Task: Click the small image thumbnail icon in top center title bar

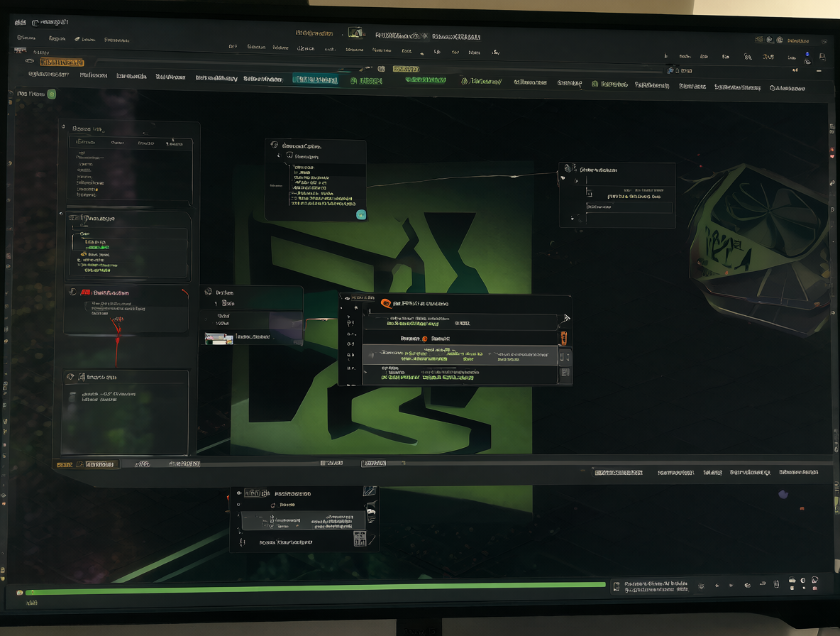Action: point(355,33)
